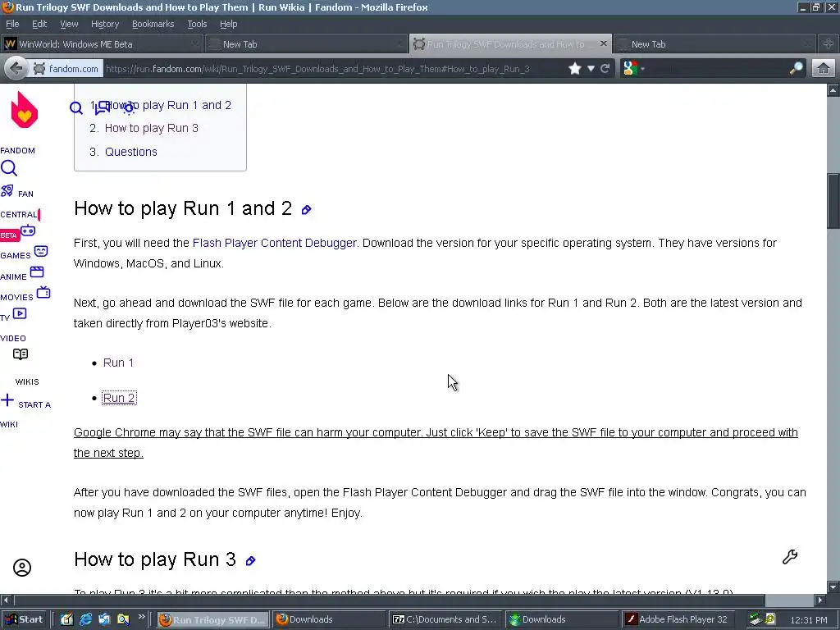Click the television set TV icon
840x630 pixels.
coord(43,293)
